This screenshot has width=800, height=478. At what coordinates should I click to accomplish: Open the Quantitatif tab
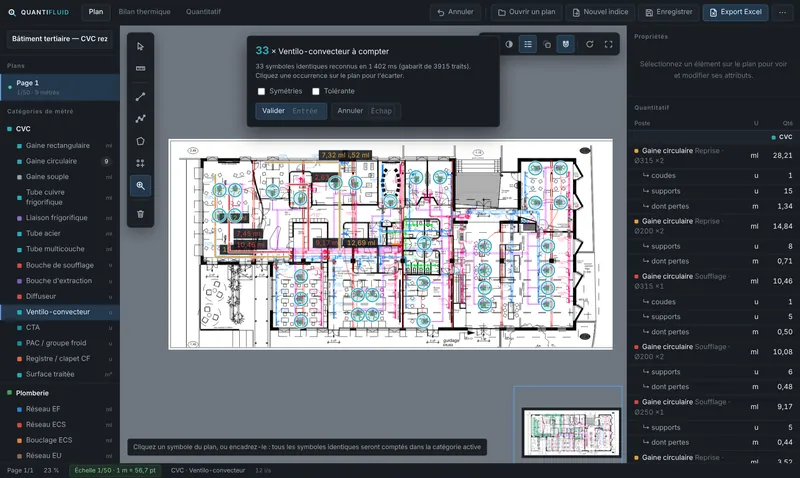pyautogui.click(x=203, y=12)
